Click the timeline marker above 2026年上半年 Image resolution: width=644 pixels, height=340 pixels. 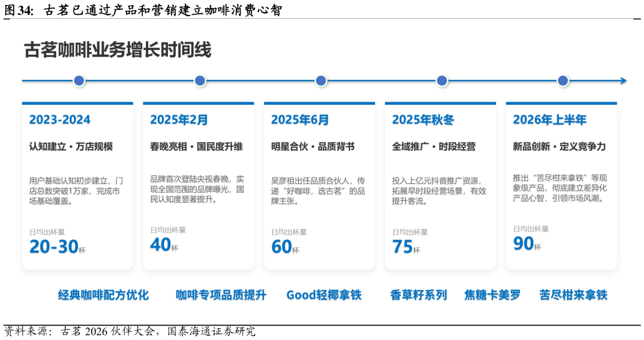tap(563, 81)
